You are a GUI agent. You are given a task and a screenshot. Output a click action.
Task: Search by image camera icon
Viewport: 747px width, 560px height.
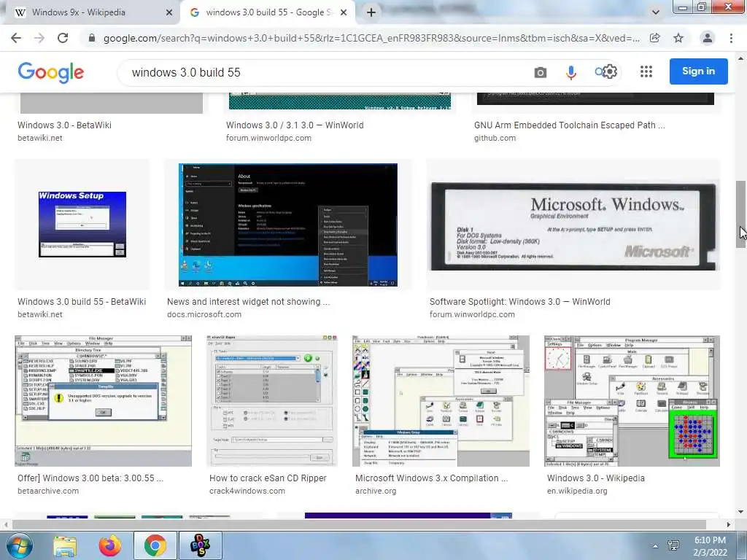(541, 72)
